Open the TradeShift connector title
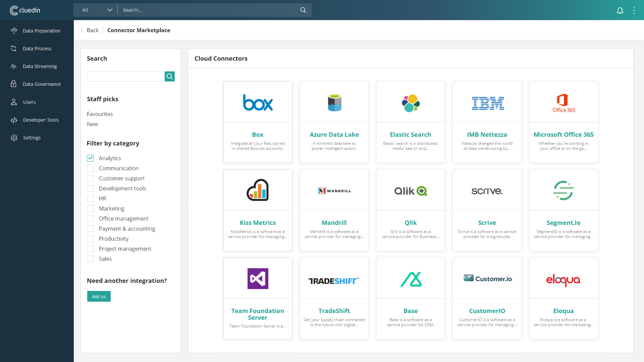Screen dimensions: 644x362 [334, 311]
